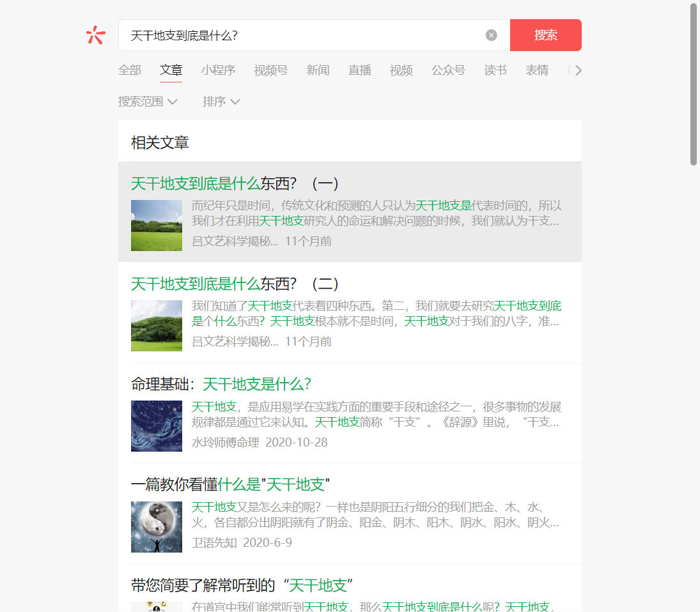Click the tree thumbnail of article (二)
The width and height of the screenshot is (700, 612).
coord(156,326)
